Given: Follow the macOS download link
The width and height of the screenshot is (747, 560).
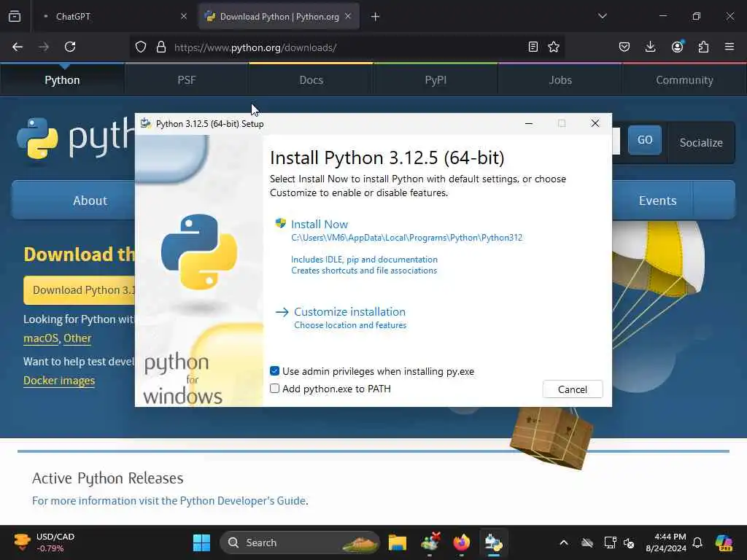Looking at the screenshot, I should [x=41, y=338].
